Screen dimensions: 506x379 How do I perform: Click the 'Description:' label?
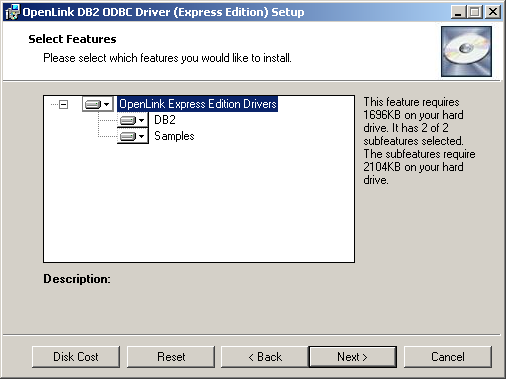[x=77, y=279]
